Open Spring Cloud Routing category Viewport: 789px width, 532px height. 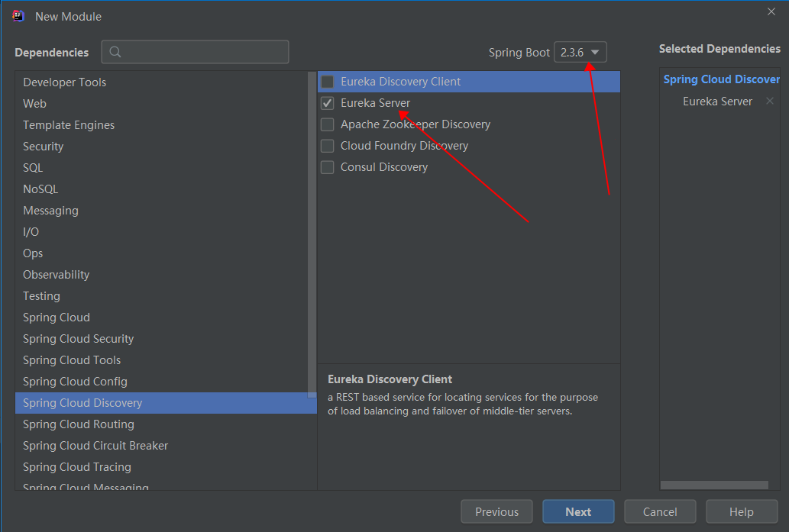click(x=166, y=424)
